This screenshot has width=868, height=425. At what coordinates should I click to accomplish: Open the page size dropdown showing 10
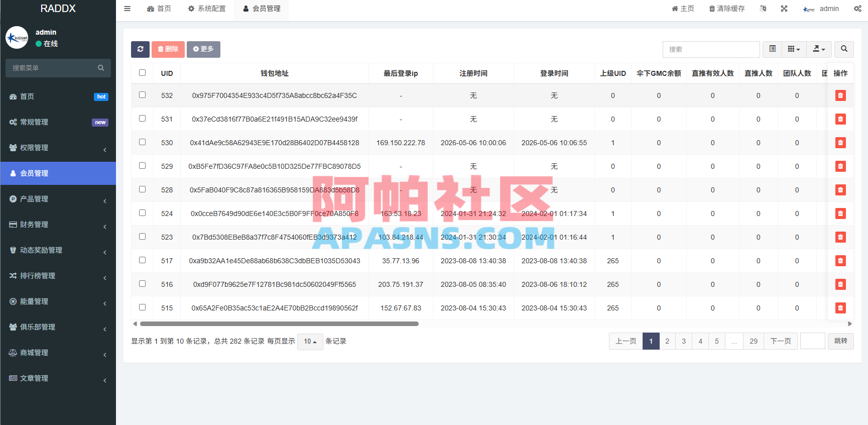(310, 342)
